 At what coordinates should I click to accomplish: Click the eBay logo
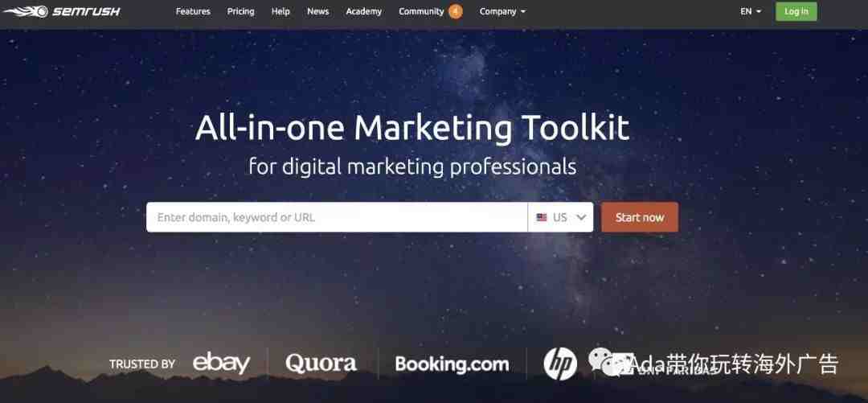click(x=222, y=364)
